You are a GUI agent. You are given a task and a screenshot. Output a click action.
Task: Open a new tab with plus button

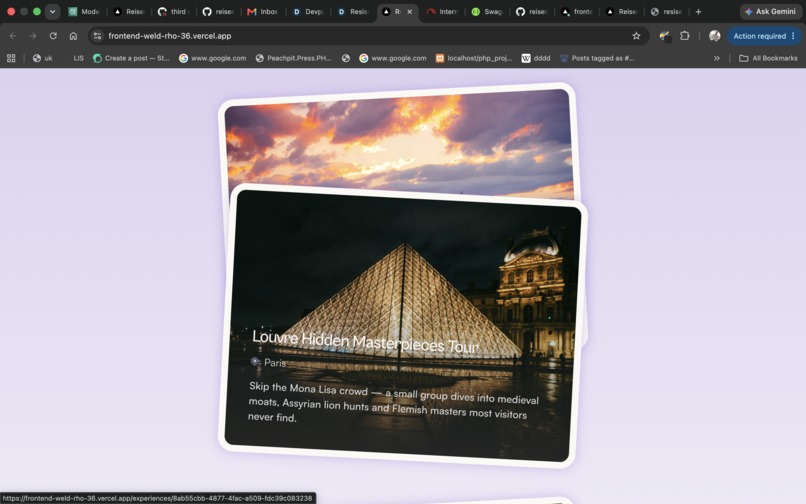(x=698, y=11)
